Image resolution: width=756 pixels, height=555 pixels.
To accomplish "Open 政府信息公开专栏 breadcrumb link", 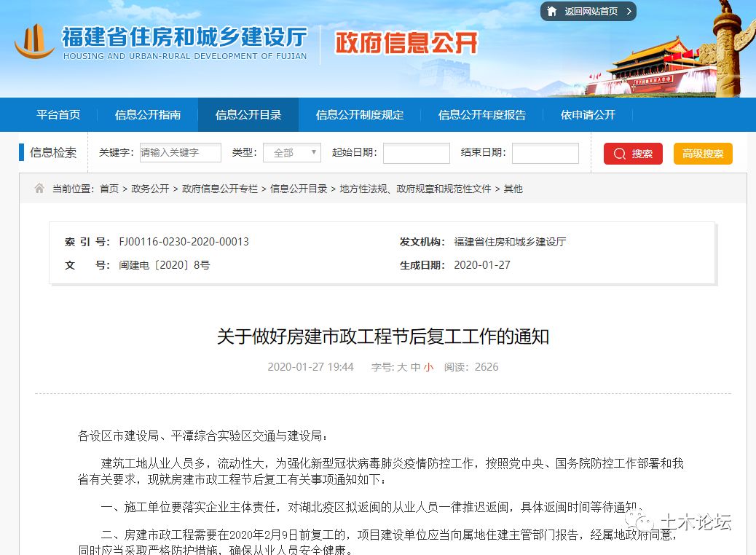I will point(220,189).
